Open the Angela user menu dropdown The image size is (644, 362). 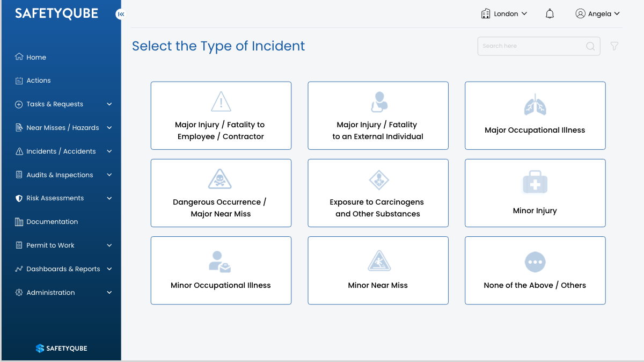coord(597,13)
